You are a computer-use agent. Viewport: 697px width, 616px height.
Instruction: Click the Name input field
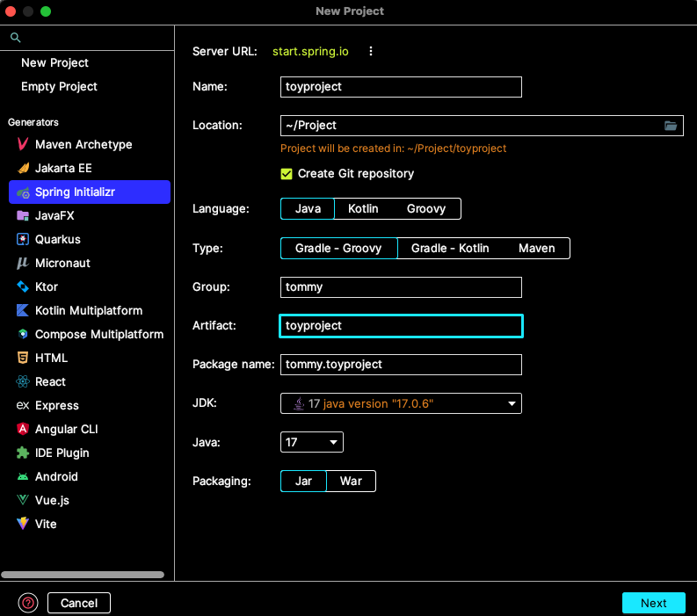pos(401,87)
